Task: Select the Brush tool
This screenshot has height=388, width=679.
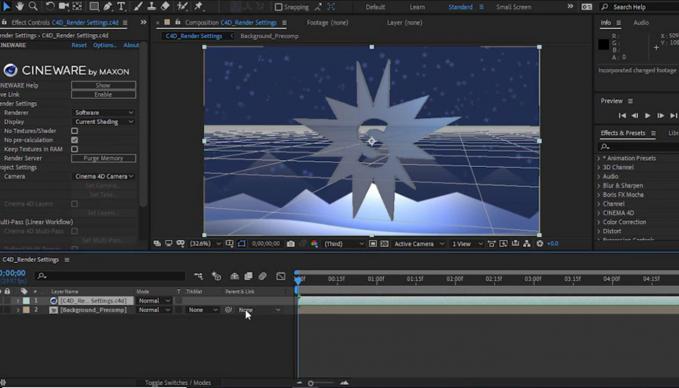Action: (138, 6)
